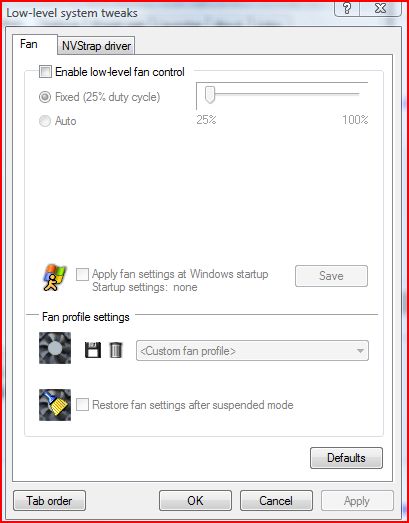
Task: Toggle Restore fan settings after suspended mode
Action: pos(82,405)
